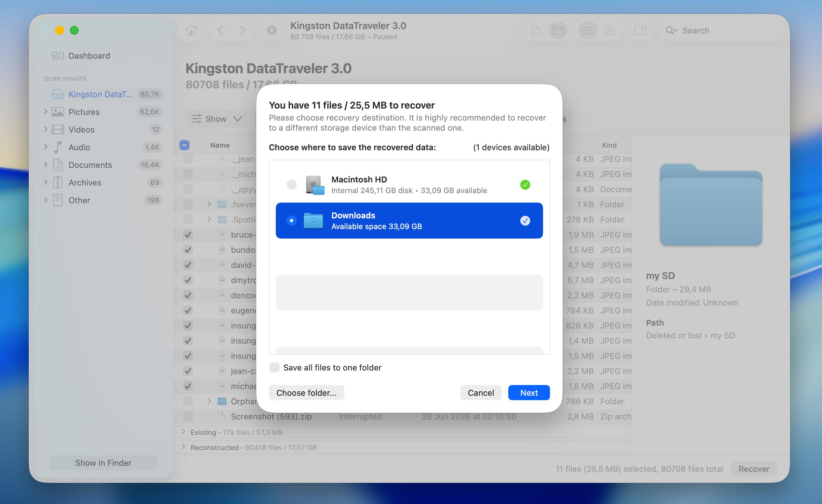
Task: Switch to grid view icon
Action: [x=609, y=30]
